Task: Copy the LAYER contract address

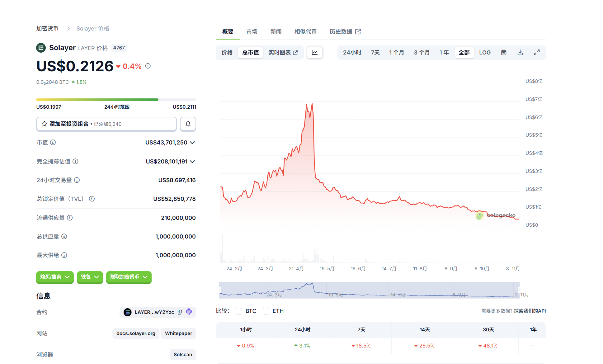Action: (180, 312)
